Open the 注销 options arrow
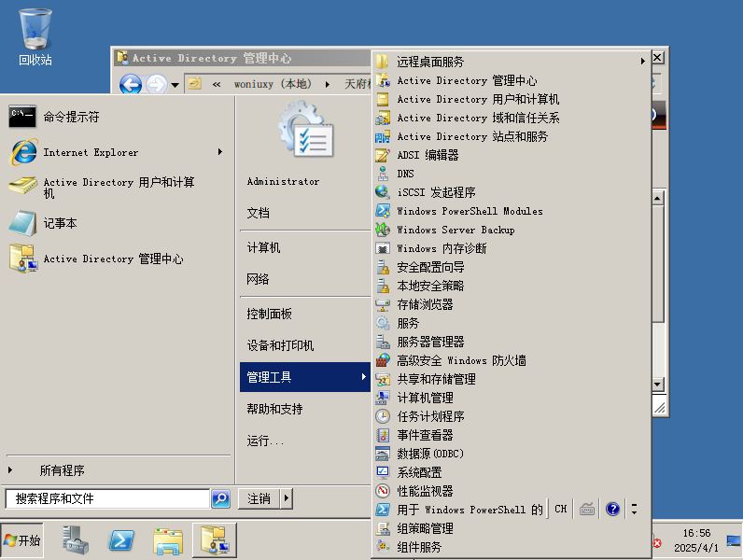 coord(287,498)
